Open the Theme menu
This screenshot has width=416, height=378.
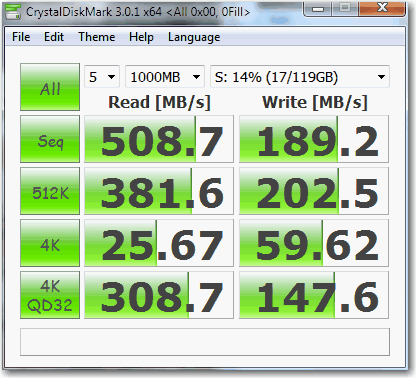97,37
